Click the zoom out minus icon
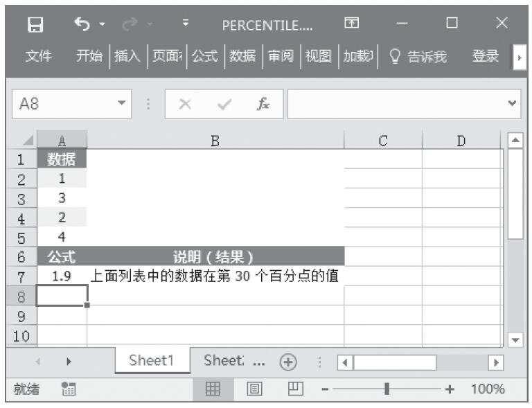This screenshot has height=408, width=532. coord(325,389)
